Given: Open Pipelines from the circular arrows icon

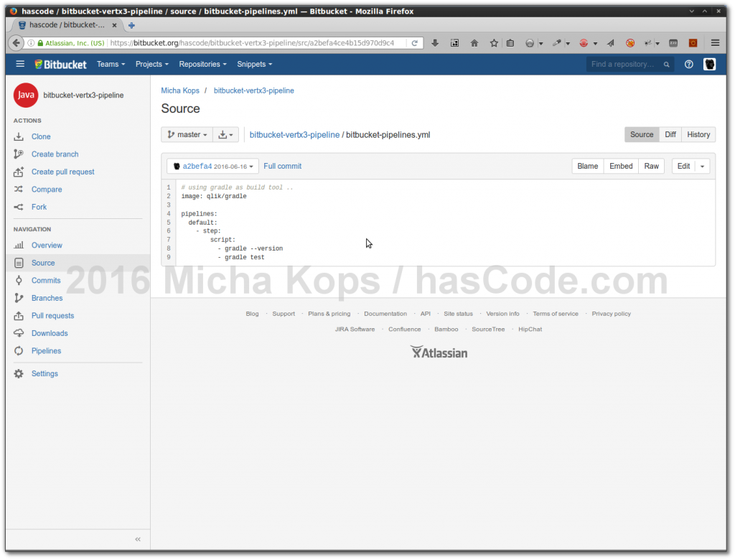Looking at the screenshot, I should coord(20,350).
